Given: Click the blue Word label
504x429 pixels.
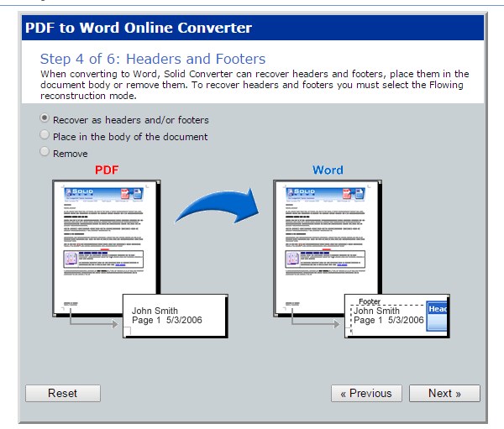Looking at the screenshot, I should click(x=328, y=170).
